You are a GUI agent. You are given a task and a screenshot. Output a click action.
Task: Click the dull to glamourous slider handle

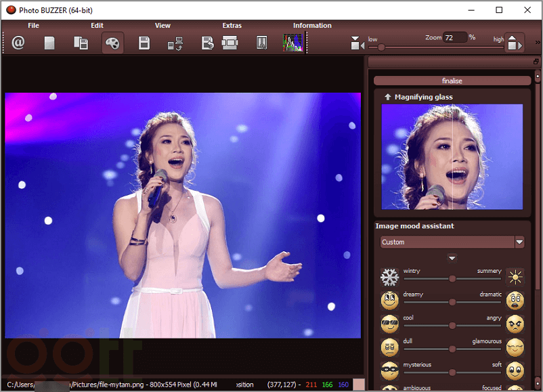pos(452,349)
